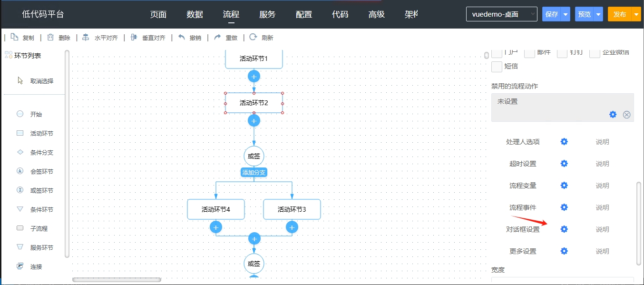Click the 复制 (copy) toolbar icon
The width and height of the screenshot is (644, 285).
(x=14, y=38)
